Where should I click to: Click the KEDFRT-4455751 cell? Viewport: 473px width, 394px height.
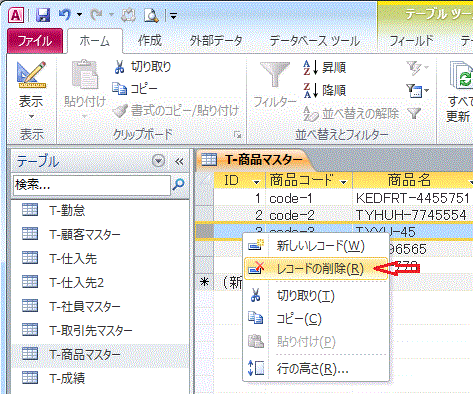pyautogui.click(x=413, y=198)
